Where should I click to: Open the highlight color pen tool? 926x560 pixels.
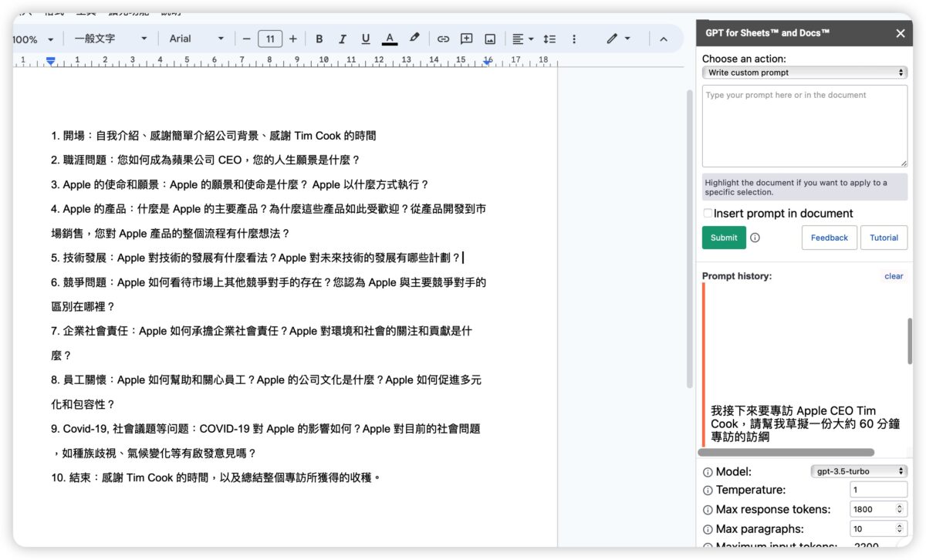pos(414,39)
